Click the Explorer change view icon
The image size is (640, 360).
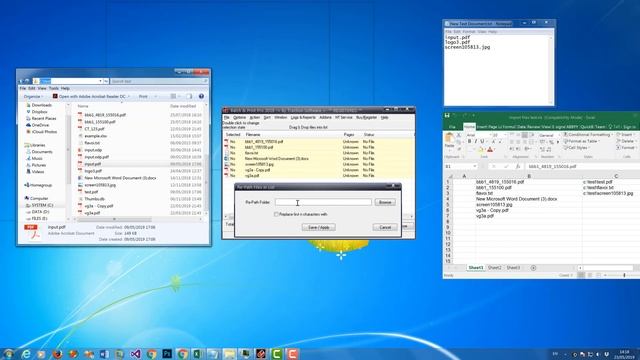pos(173,96)
